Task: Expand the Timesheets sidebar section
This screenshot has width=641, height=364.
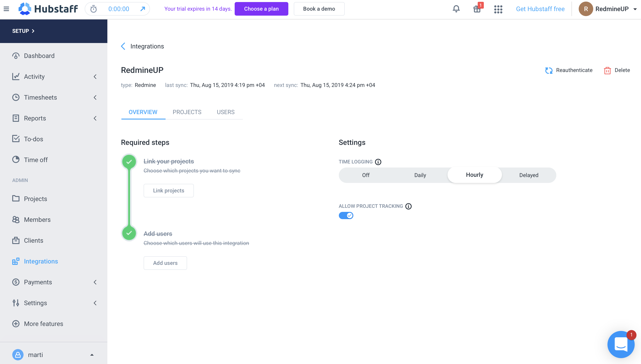Action: point(95,97)
